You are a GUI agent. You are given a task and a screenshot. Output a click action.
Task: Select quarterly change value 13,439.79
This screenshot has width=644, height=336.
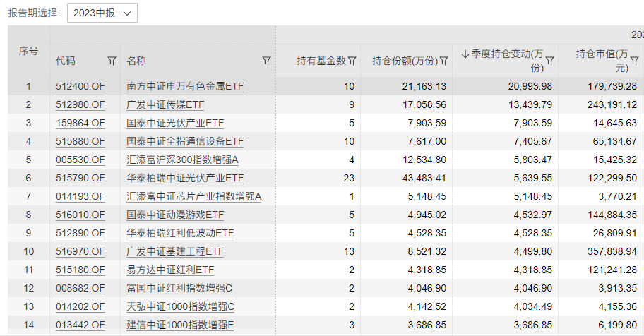click(530, 104)
